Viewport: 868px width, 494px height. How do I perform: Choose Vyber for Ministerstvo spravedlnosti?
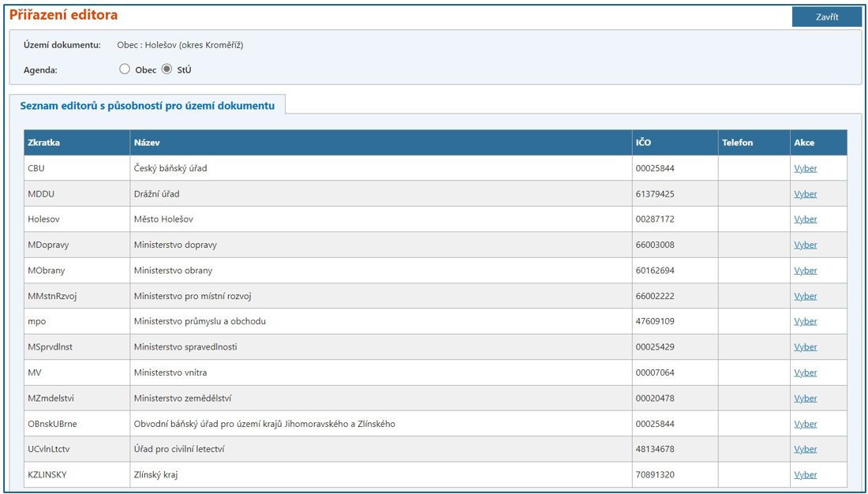click(805, 347)
